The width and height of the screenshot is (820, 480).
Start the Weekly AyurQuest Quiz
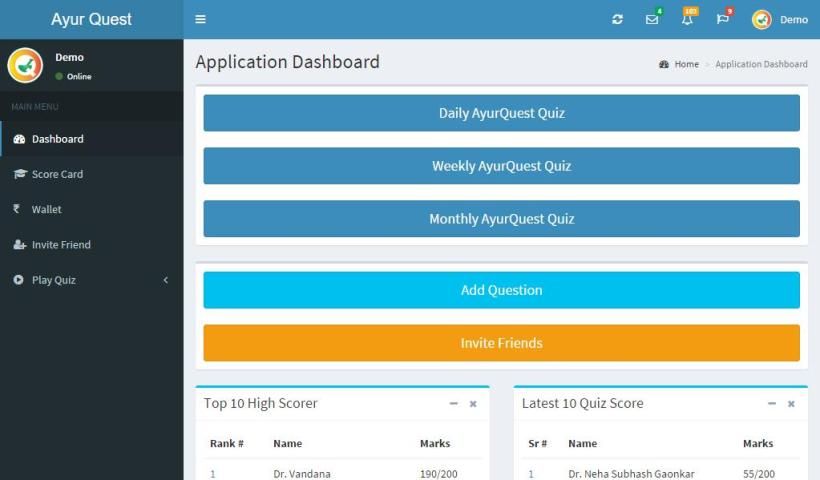point(501,166)
